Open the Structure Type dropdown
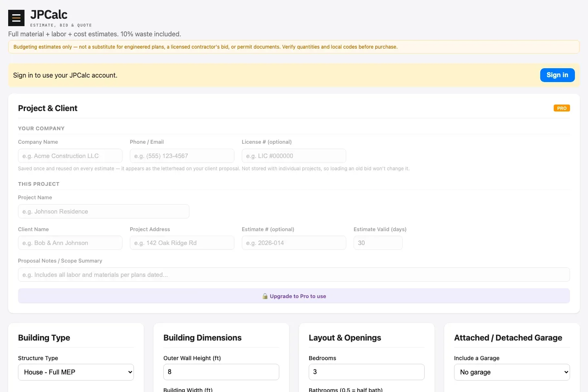 click(x=76, y=372)
